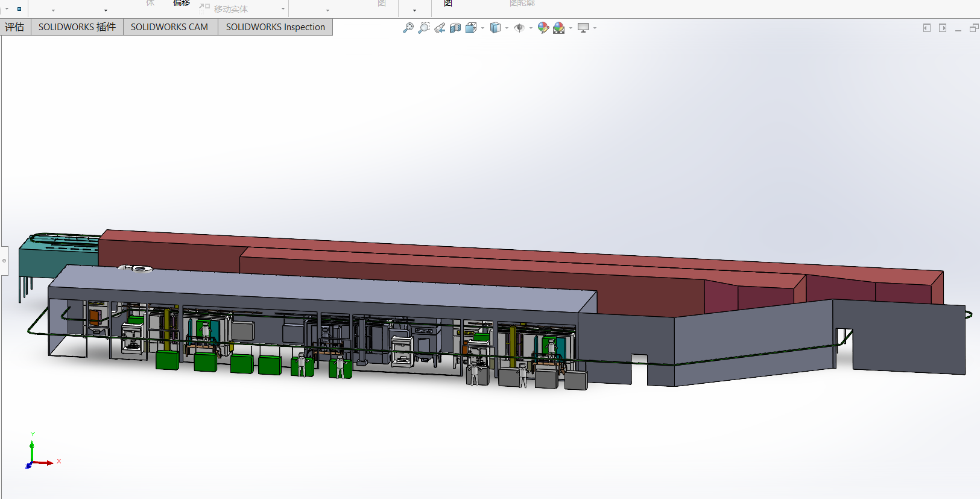
Task: Click the View Settings monitor icon
Action: click(x=583, y=28)
